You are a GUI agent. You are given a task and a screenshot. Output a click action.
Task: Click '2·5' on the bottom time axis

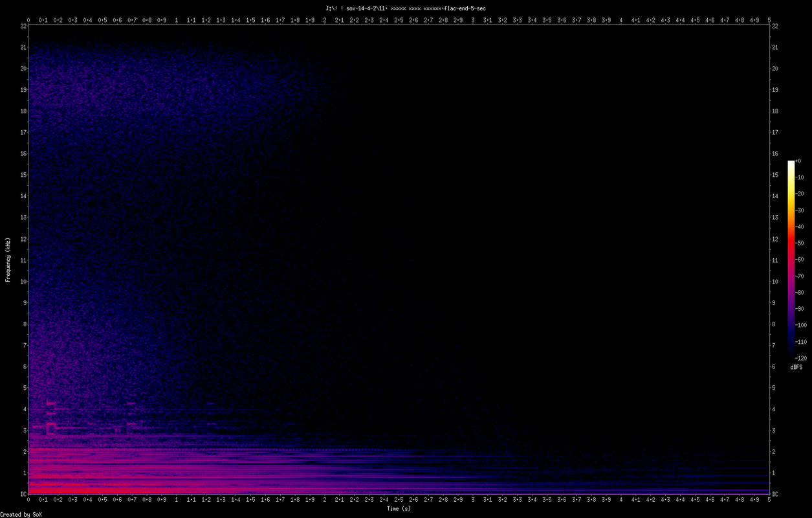(x=399, y=500)
